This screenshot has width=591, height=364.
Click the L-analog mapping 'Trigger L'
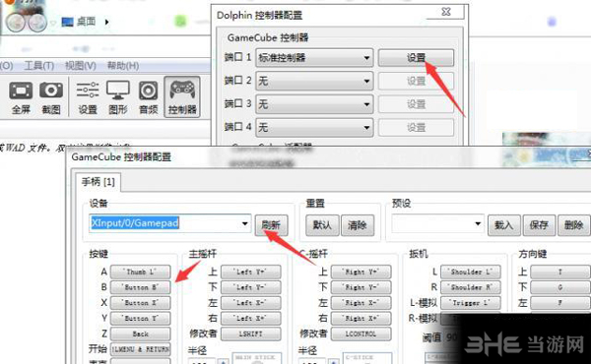tap(471, 303)
